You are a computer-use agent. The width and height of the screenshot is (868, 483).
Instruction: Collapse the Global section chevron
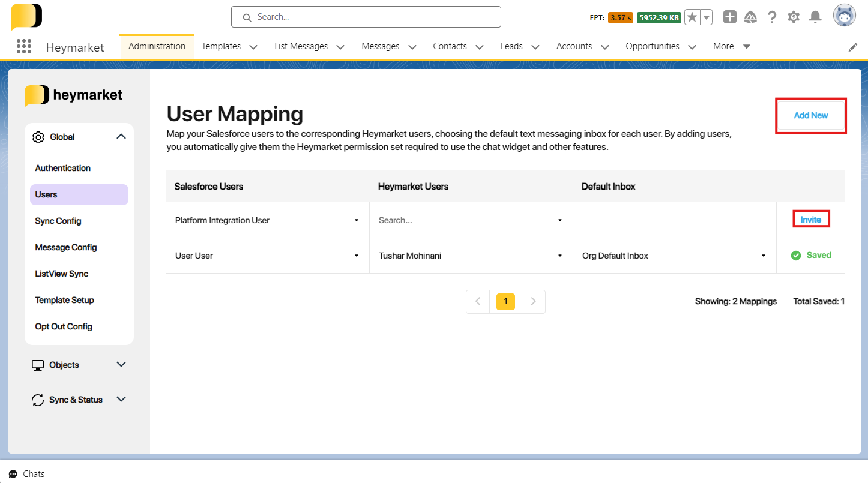121,137
